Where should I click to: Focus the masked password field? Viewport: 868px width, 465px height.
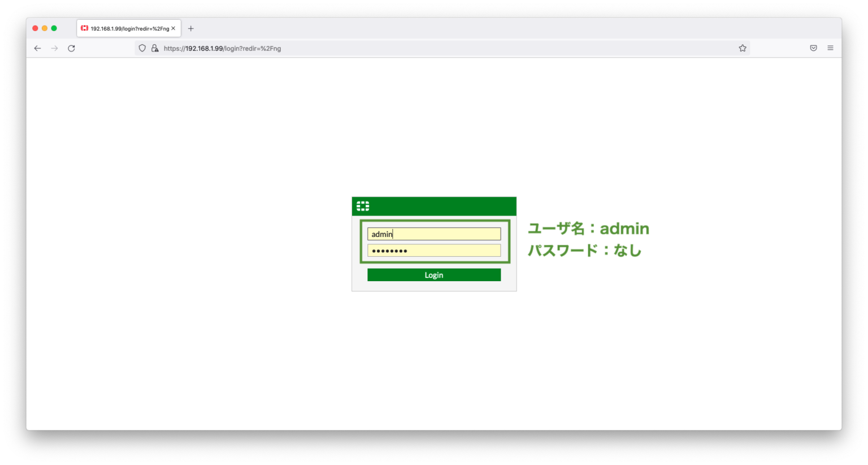pyautogui.click(x=433, y=251)
